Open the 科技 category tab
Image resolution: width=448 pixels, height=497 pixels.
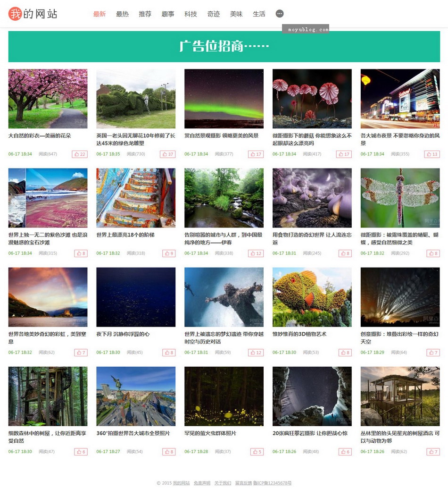(191, 14)
